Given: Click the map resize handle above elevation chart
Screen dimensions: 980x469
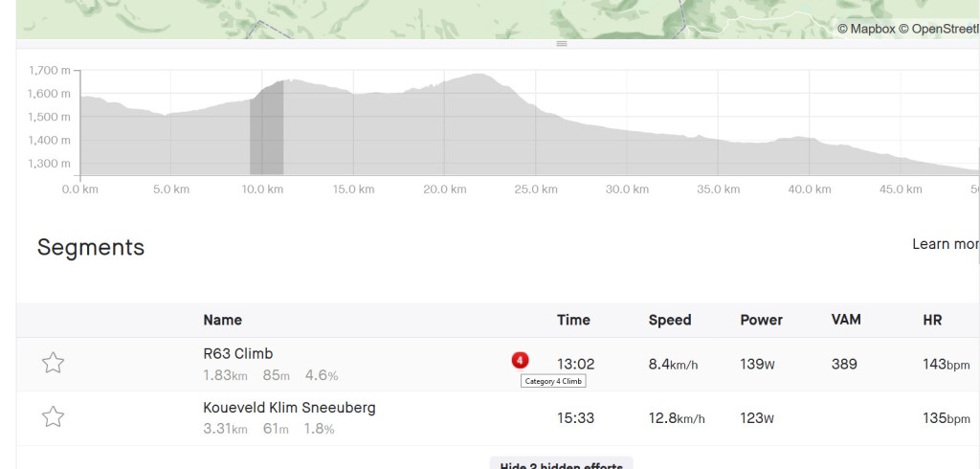Looking at the screenshot, I should (562, 44).
